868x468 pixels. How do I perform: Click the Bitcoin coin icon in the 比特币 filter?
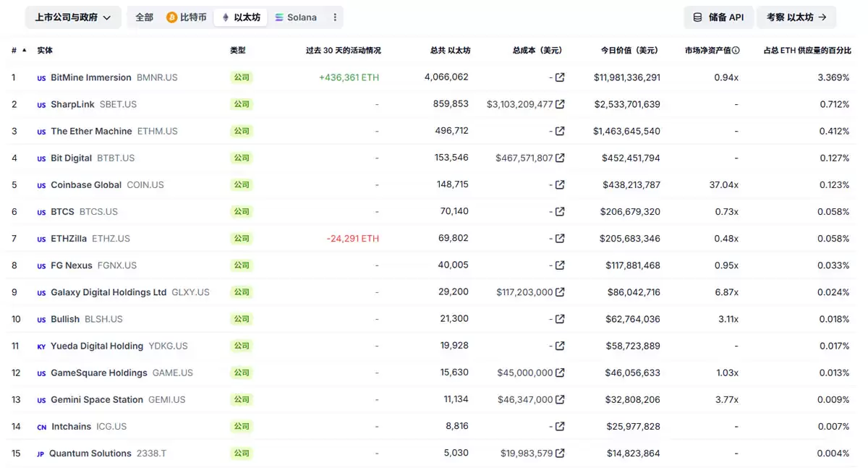172,17
